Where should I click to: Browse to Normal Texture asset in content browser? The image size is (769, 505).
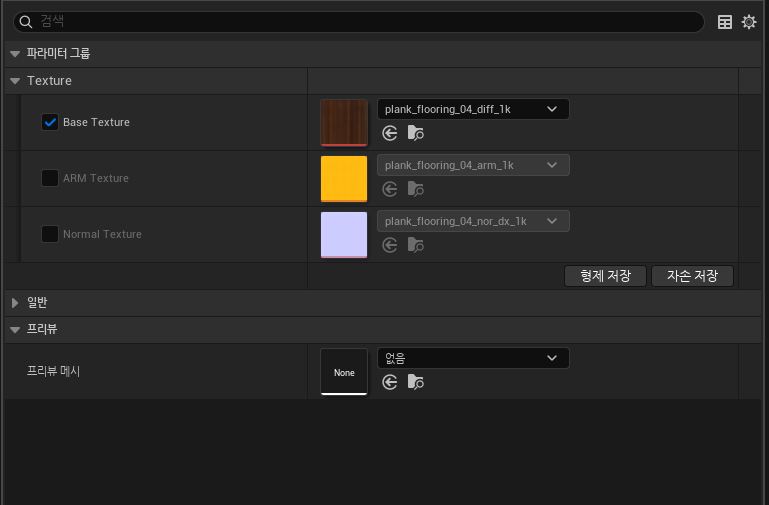416,245
